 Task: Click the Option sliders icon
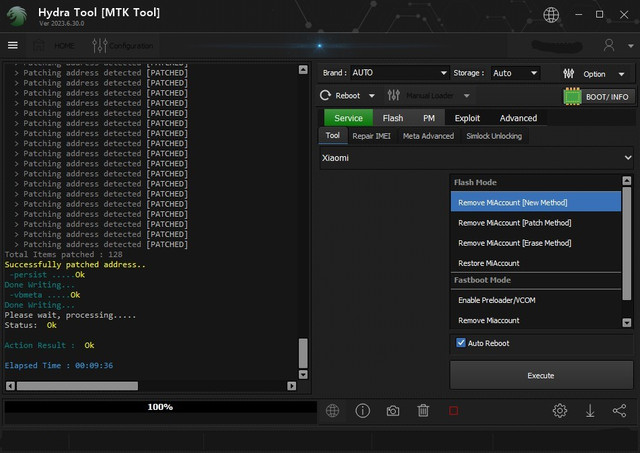coord(568,73)
